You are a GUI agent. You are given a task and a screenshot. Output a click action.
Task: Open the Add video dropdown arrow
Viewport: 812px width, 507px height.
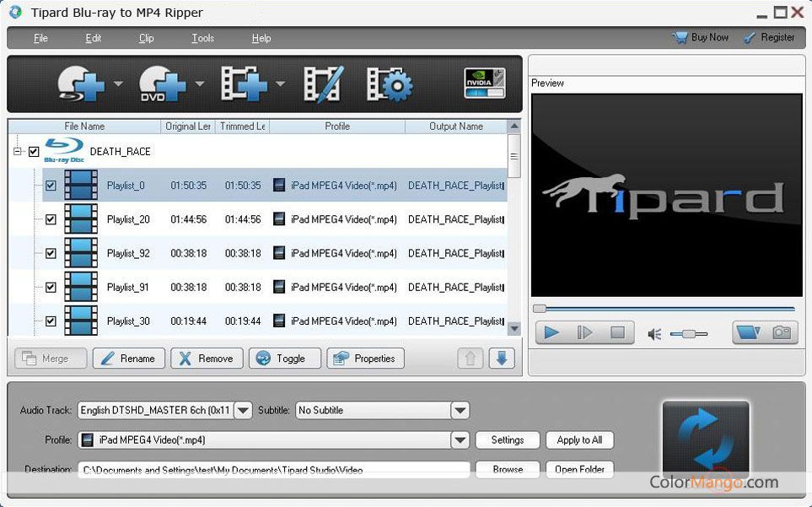[280, 84]
